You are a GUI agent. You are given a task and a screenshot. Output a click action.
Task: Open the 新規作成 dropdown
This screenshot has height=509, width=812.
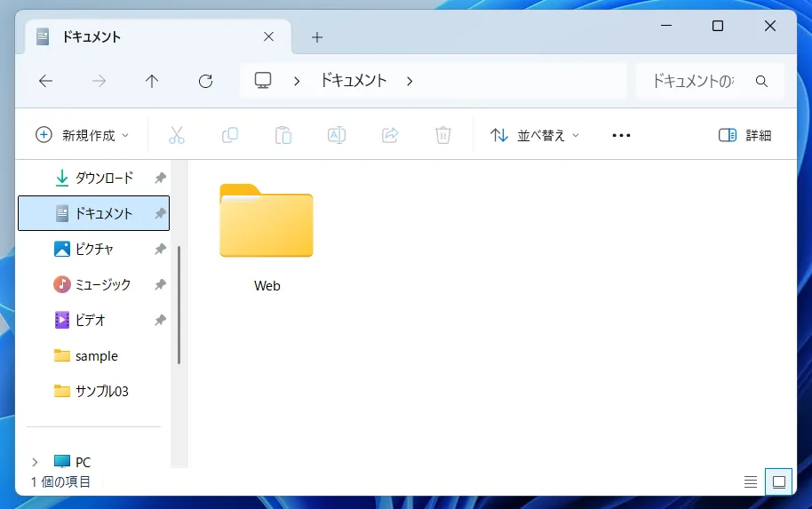click(x=82, y=135)
